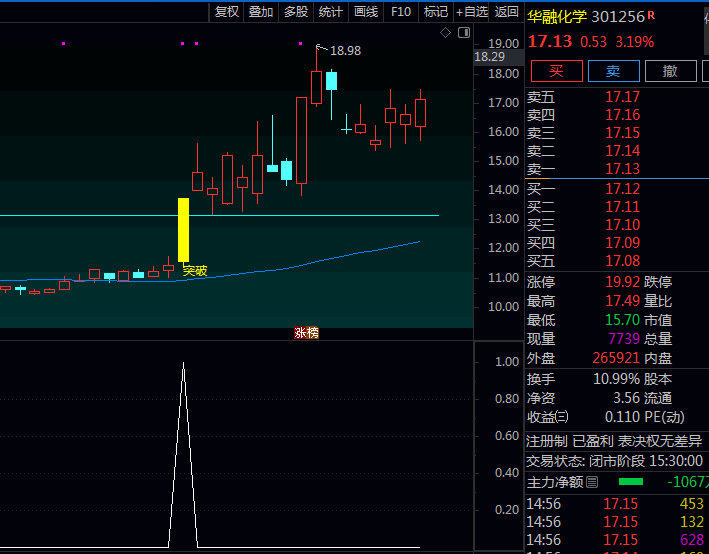The width and height of the screenshot is (709, 554).
Task: Click the red 买 buy button
Action: pyautogui.click(x=557, y=71)
